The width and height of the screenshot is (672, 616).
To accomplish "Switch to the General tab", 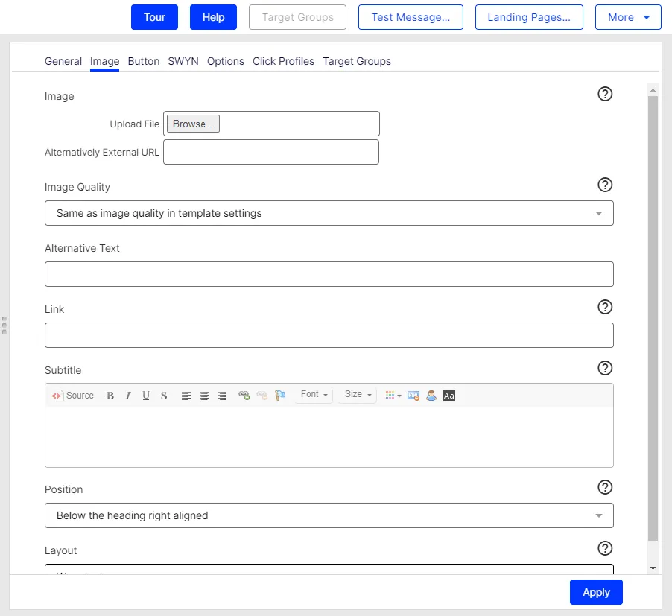I will 63,61.
